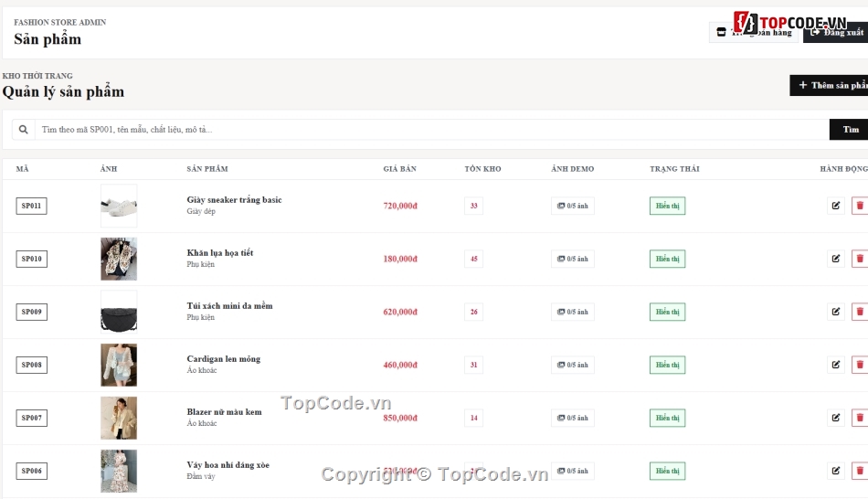
Task: Delete product SP010 with trash icon
Action: pyautogui.click(x=860, y=259)
